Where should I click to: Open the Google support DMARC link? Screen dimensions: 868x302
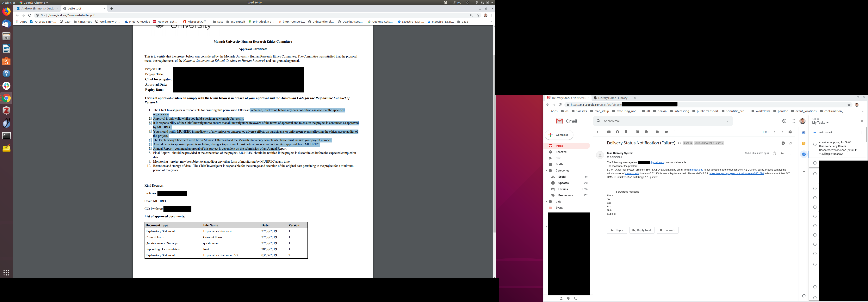coord(736,173)
